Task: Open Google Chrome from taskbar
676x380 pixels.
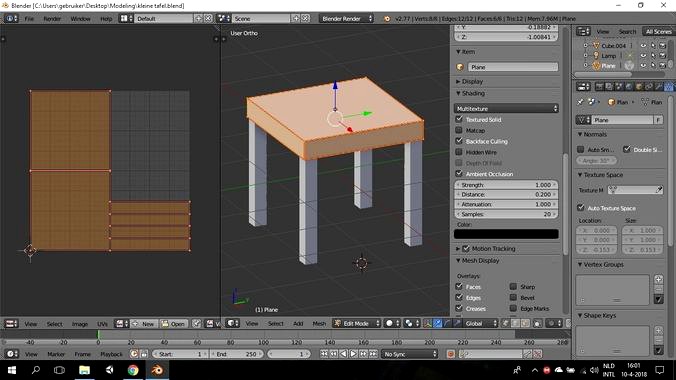Action: [x=133, y=370]
